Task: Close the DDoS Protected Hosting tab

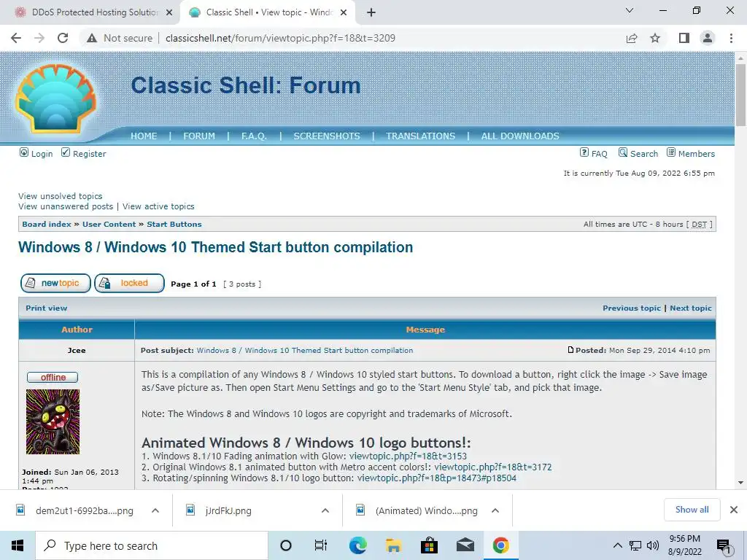Action: 169,12
